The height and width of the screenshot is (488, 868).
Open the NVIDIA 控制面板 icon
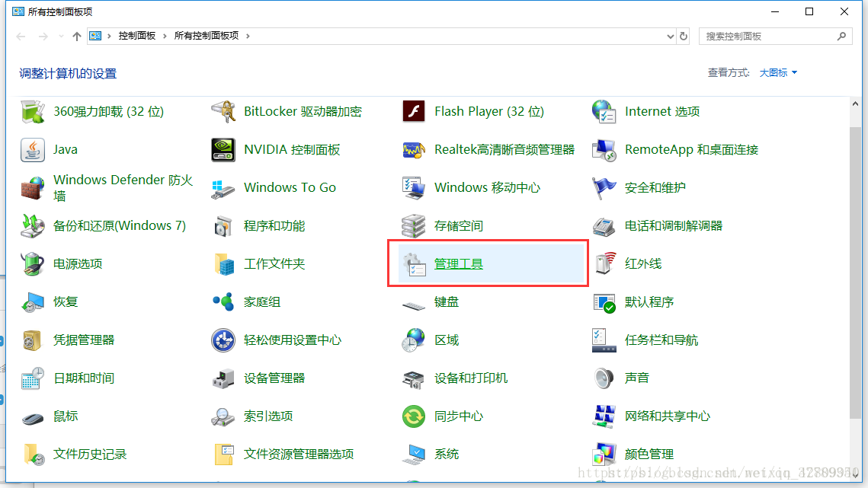(223, 150)
